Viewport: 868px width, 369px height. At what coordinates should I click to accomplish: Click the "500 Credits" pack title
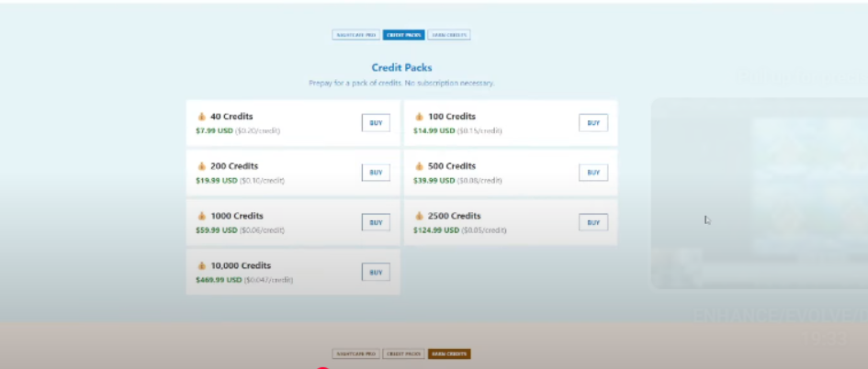(x=452, y=166)
